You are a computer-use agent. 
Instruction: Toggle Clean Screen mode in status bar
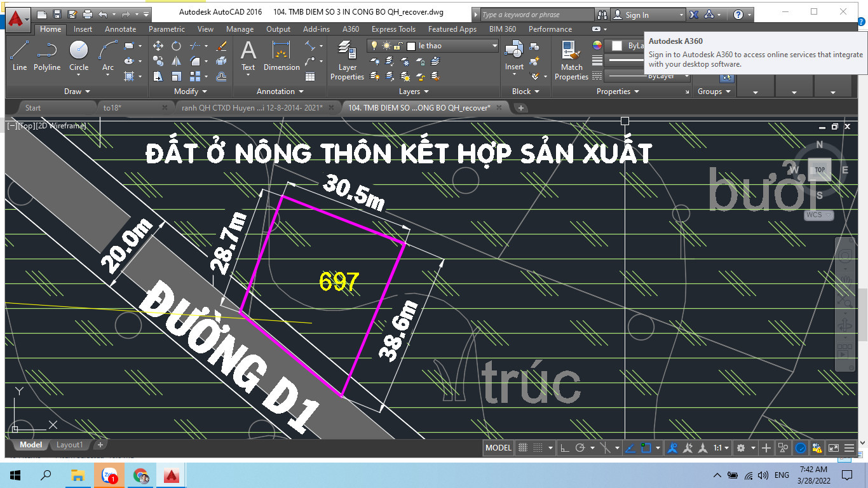point(834,448)
